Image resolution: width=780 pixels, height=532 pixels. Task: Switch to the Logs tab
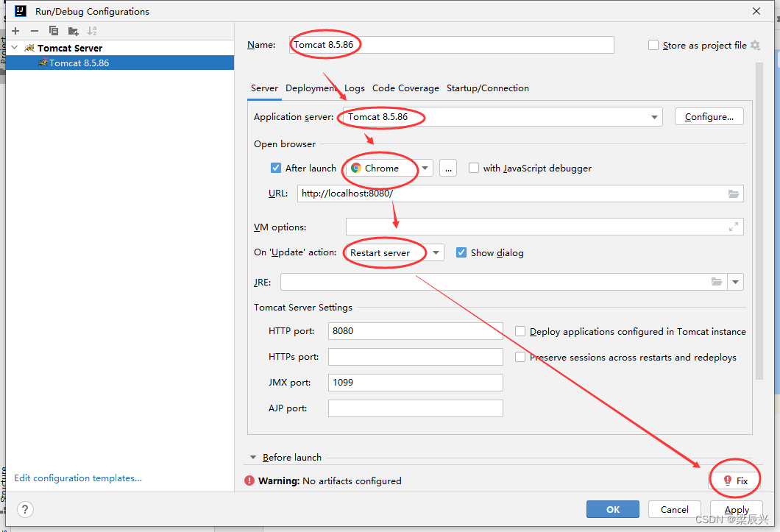[x=354, y=88]
